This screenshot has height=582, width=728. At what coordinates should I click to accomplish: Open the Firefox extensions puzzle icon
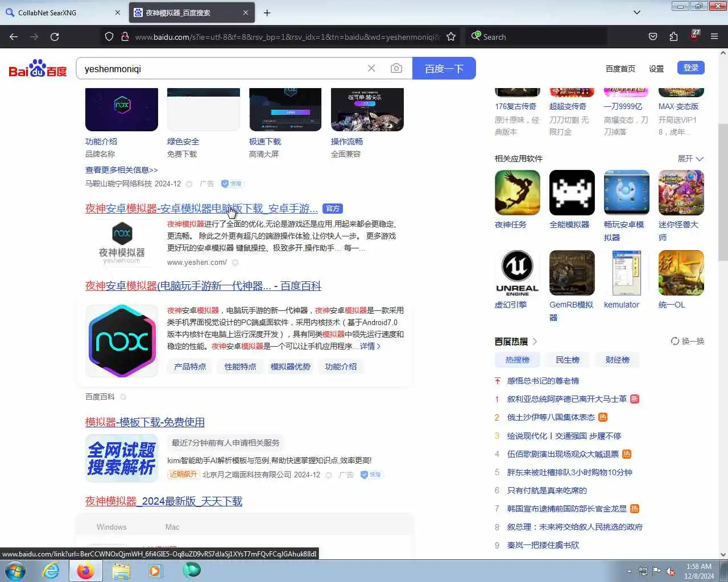coord(673,36)
